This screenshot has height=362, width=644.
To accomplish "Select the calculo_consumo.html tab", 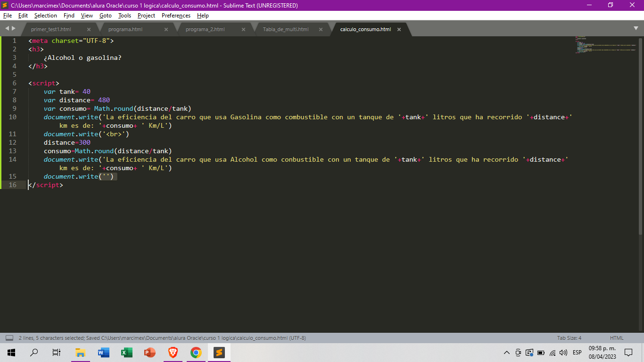I will pos(366,29).
